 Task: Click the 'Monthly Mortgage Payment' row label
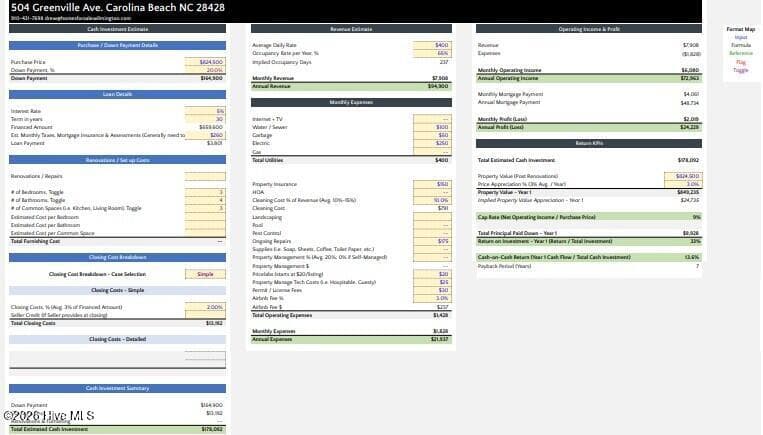[510, 94]
